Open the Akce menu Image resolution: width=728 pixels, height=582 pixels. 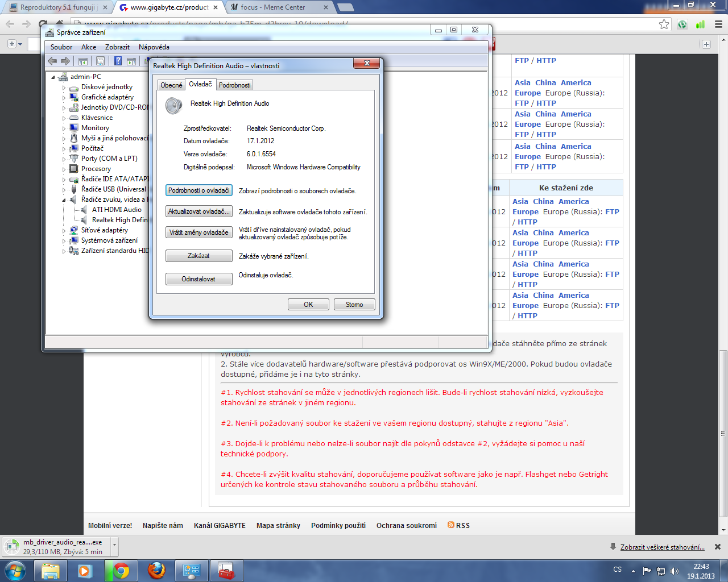pyautogui.click(x=89, y=47)
